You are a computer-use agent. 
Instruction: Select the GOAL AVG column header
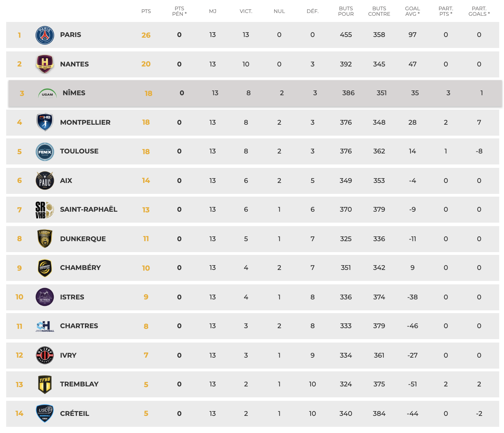413,11
